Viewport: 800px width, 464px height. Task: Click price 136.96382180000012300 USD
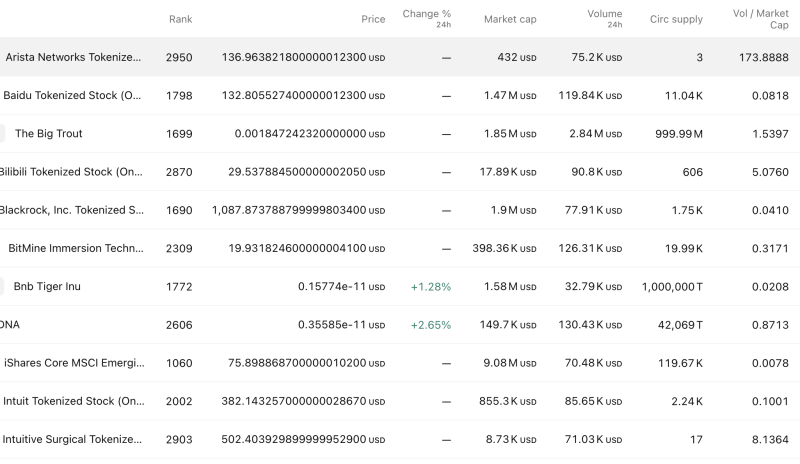coord(303,57)
